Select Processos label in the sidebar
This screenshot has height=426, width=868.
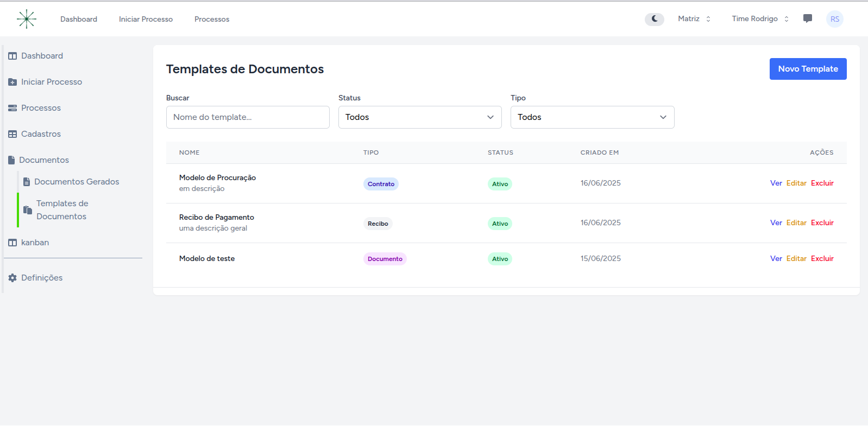pyautogui.click(x=41, y=108)
